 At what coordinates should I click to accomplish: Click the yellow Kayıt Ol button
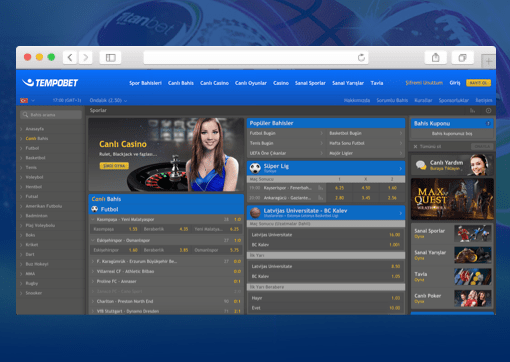[478, 83]
